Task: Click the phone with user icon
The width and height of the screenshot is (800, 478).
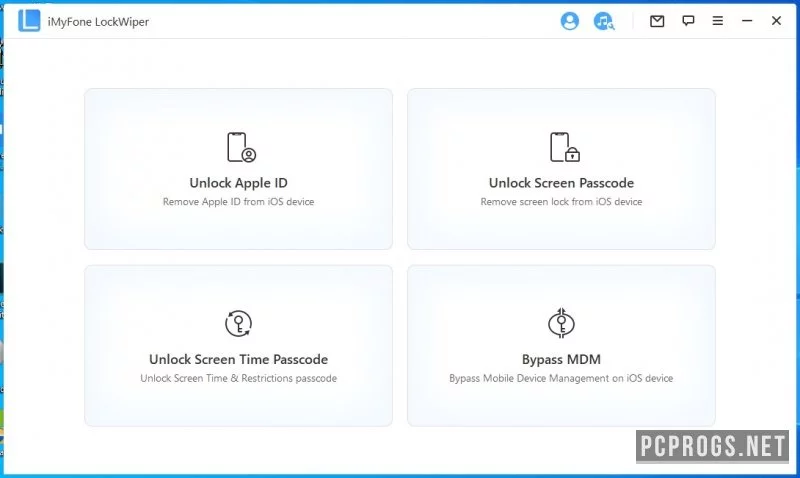Action: click(x=241, y=147)
